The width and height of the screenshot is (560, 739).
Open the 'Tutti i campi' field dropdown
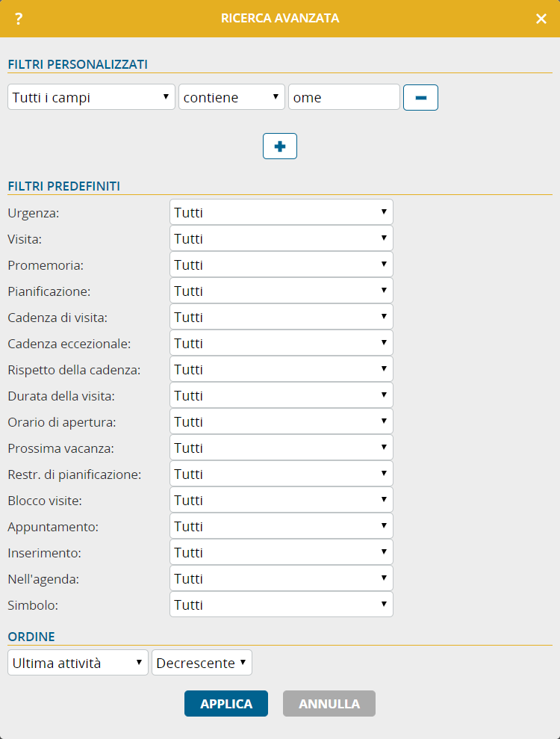[x=91, y=97]
